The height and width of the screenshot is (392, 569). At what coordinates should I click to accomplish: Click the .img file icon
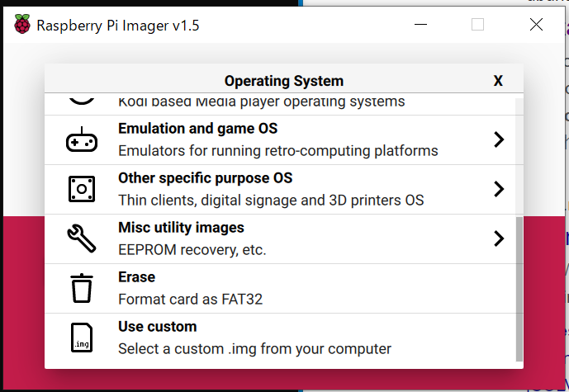(82, 338)
